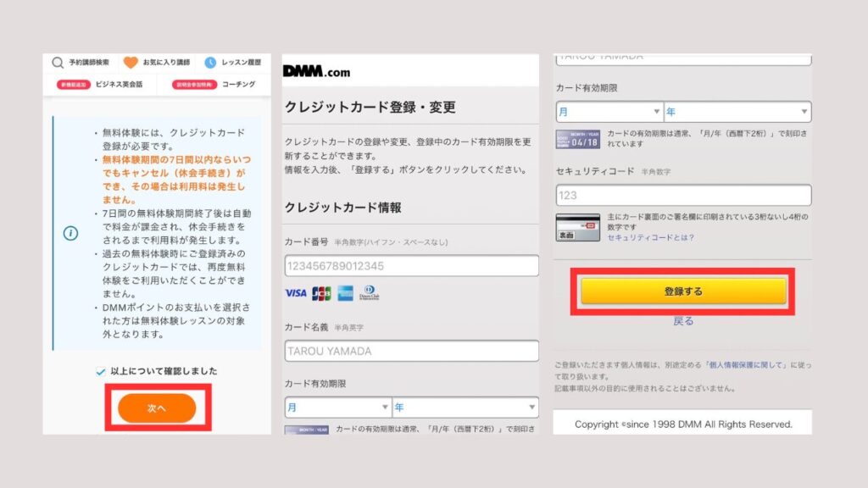
Task: Click the orange heart favorites icon
Action: pyautogui.click(x=131, y=63)
